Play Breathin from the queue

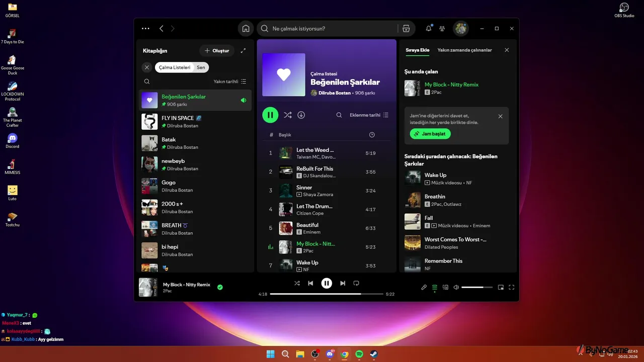[x=456, y=200]
